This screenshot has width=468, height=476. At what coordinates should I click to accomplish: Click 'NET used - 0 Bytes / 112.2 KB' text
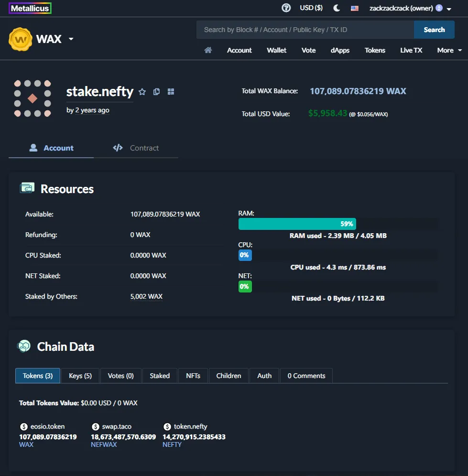tap(338, 298)
